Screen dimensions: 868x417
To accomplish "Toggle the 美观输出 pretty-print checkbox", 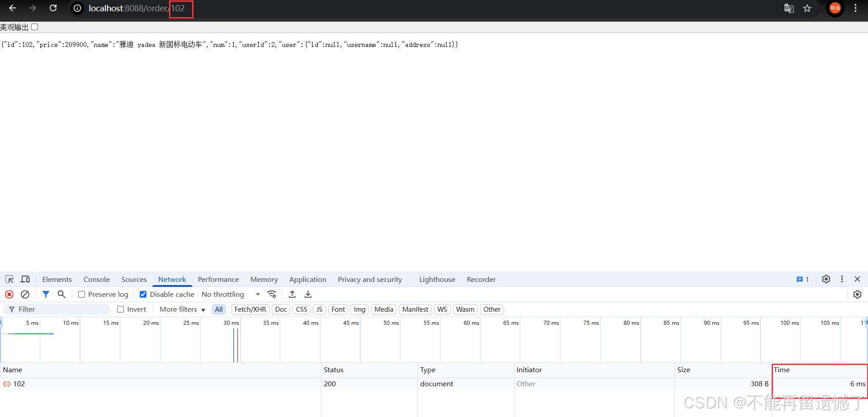I will coord(35,27).
